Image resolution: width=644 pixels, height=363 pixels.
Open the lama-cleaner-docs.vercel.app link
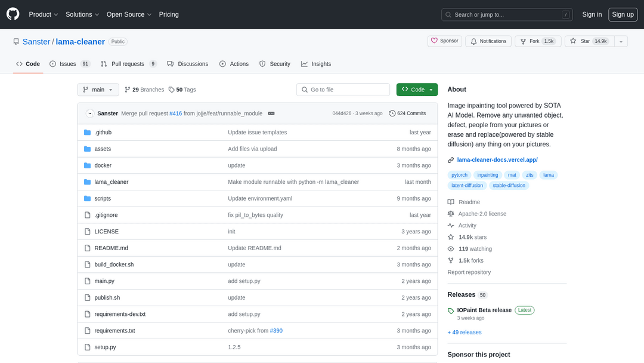pyautogui.click(x=497, y=159)
